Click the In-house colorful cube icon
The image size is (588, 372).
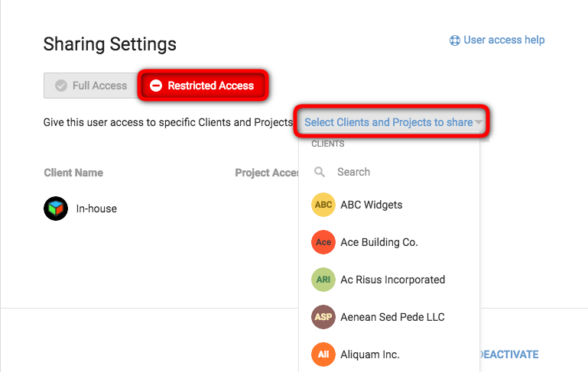tap(56, 209)
